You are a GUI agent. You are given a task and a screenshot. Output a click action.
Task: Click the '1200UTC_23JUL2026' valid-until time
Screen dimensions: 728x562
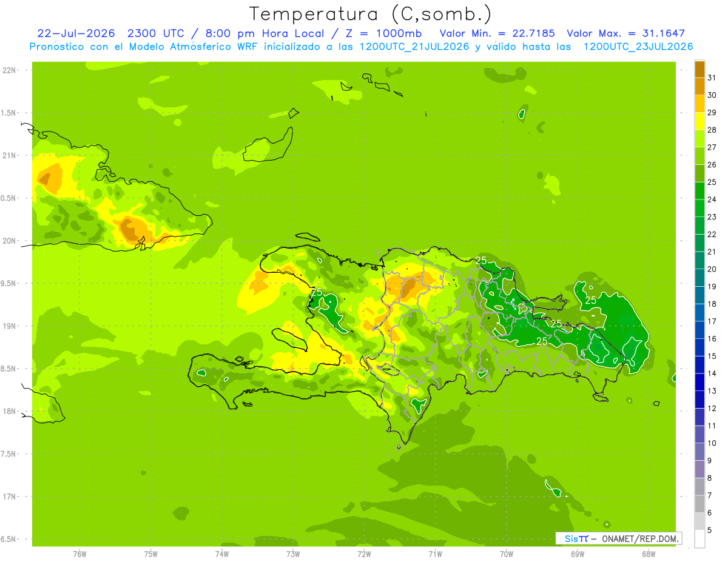pos(638,47)
